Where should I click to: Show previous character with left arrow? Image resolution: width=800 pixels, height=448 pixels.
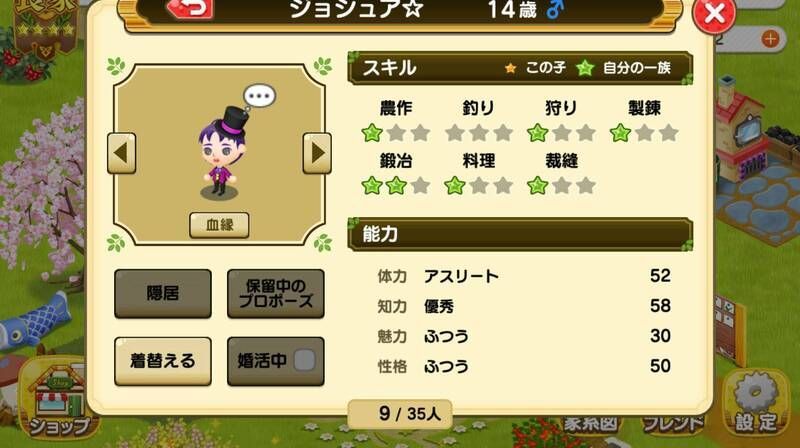click(x=121, y=153)
